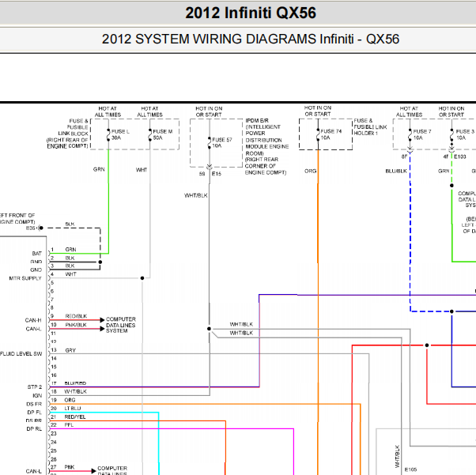
Task: Click the 'FUSE 74 10A' label
Action: (x=331, y=134)
